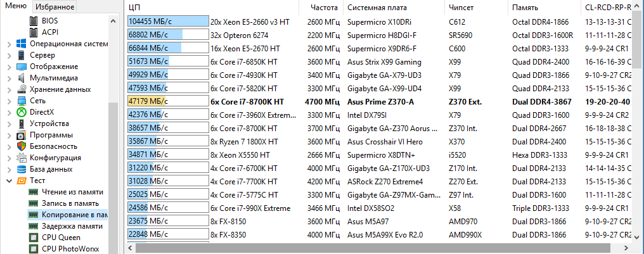Expand the Хранение данных node arrow

pyautogui.click(x=8, y=90)
